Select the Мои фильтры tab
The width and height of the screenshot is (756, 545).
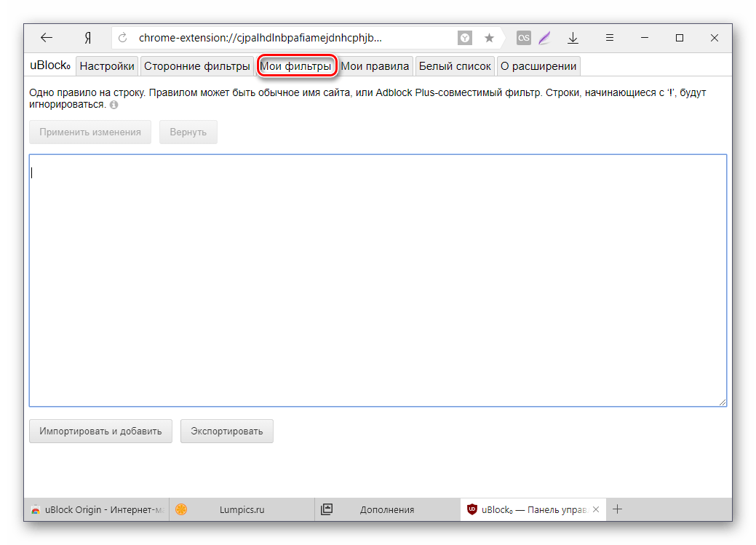[296, 66]
